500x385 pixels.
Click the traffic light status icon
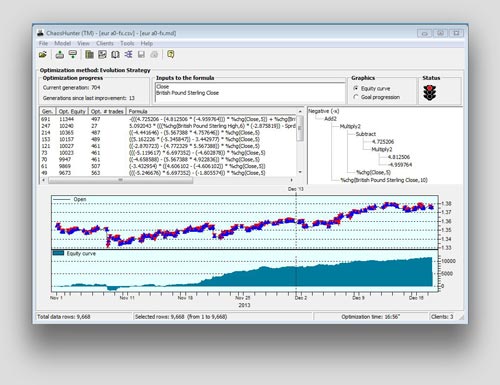[430, 93]
